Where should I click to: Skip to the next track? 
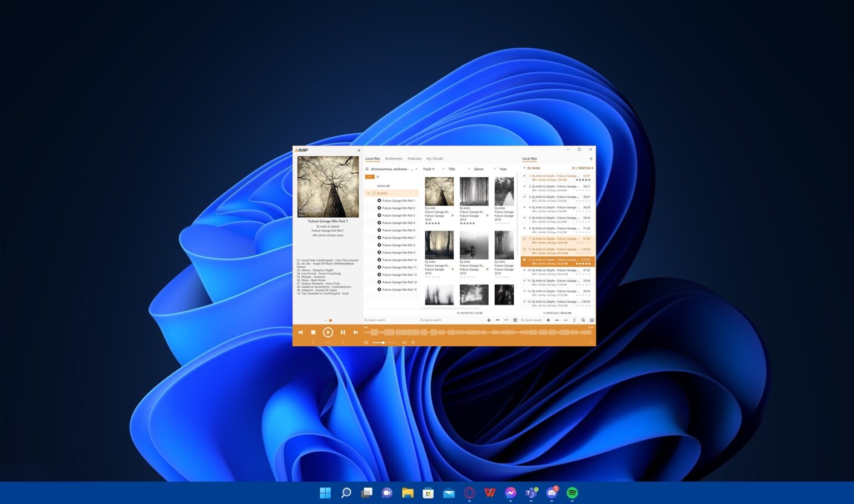[356, 332]
